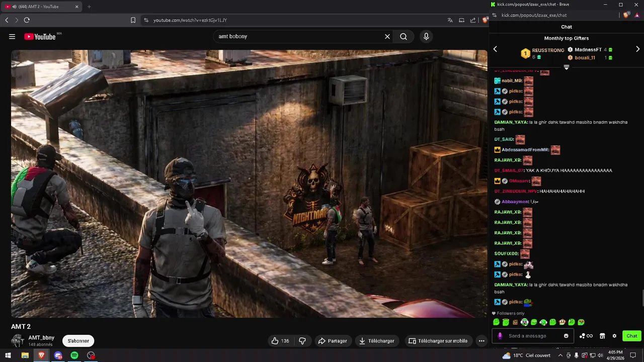Click the Kick chat scrollbar

tap(642, 298)
